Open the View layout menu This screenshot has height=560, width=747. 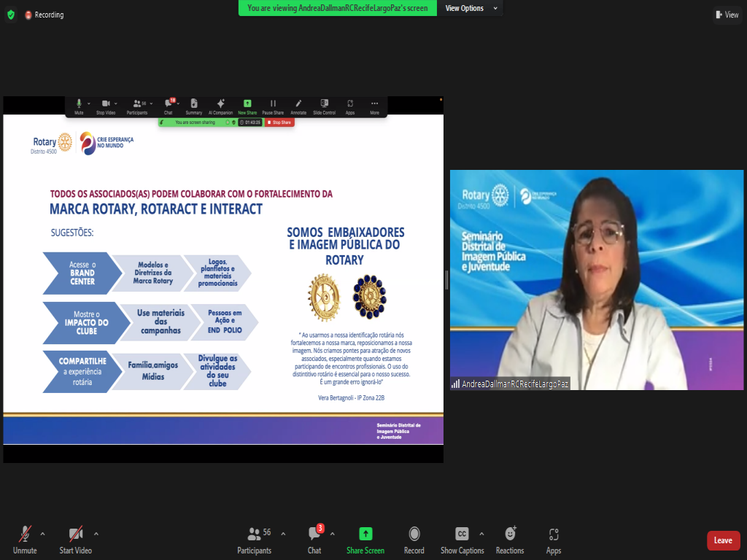coord(727,15)
